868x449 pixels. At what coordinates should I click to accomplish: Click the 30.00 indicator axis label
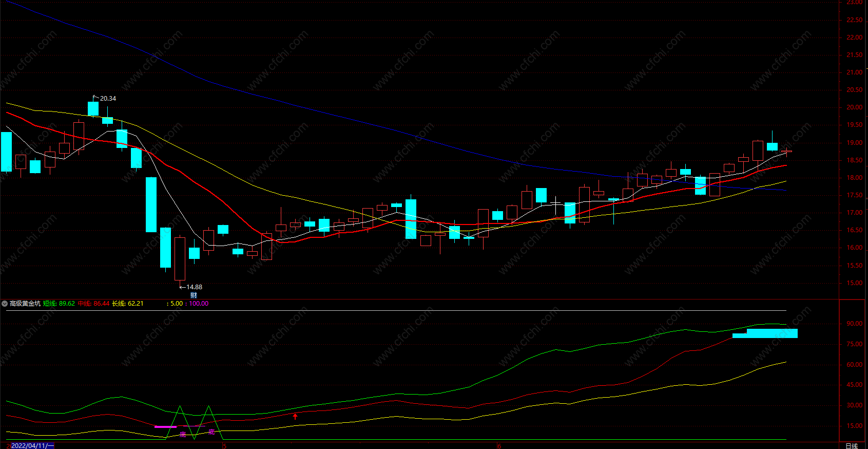point(854,405)
